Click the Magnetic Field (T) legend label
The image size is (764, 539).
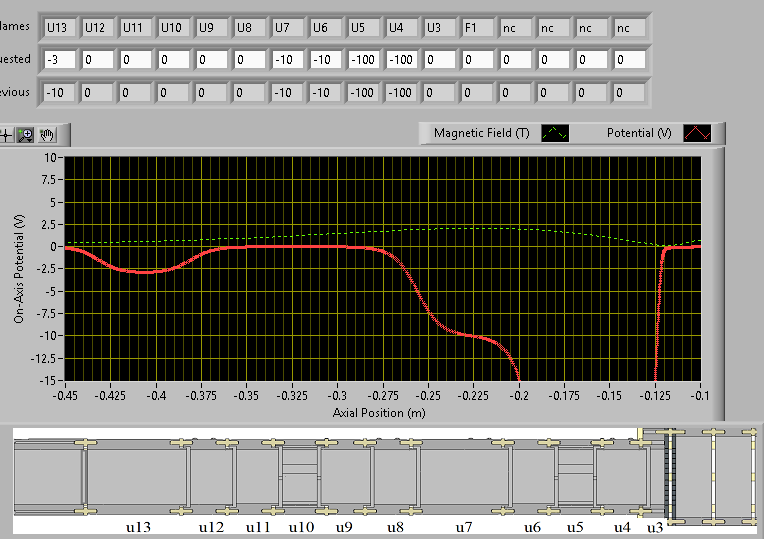point(481,133)
